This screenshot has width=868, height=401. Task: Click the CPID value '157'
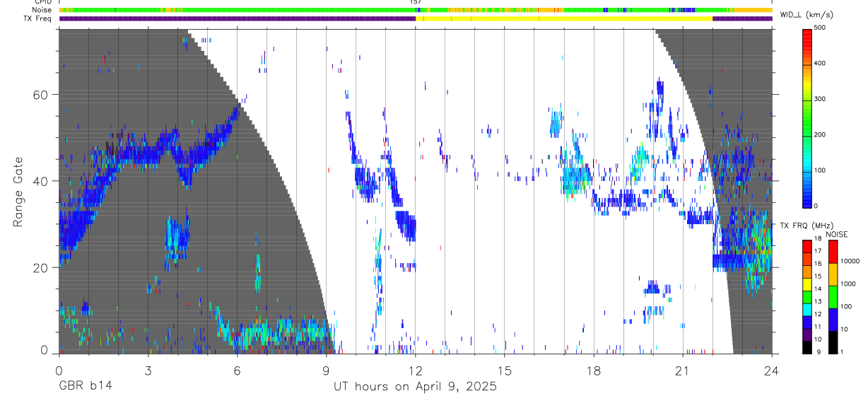point(416,2)
